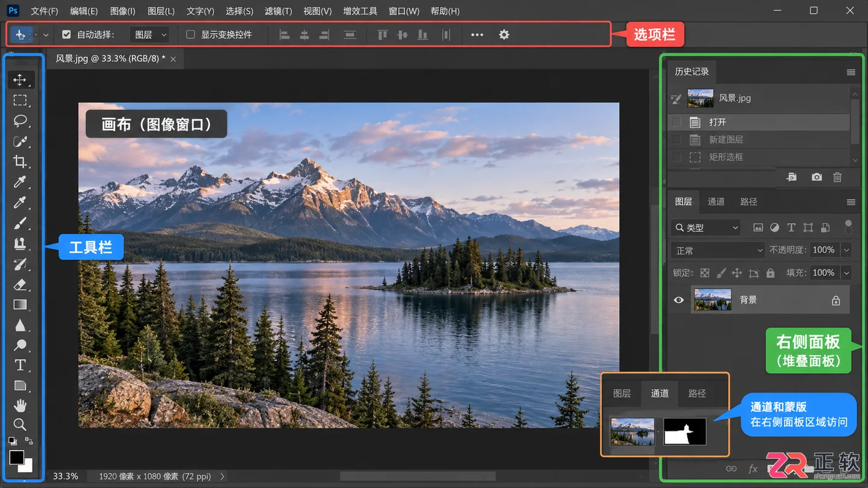Open the 图层 auto-select dropdown
Screen dimensions: 868x488
[149, 35]
